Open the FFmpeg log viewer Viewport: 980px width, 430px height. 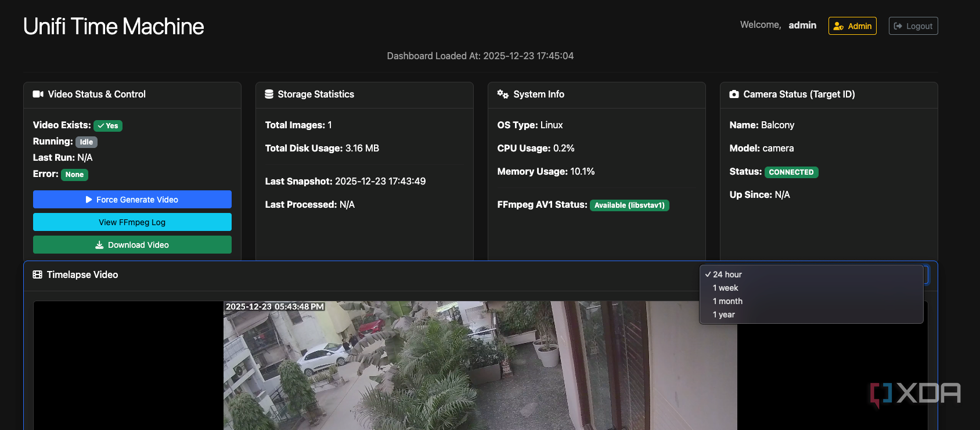tap(132, 222)
